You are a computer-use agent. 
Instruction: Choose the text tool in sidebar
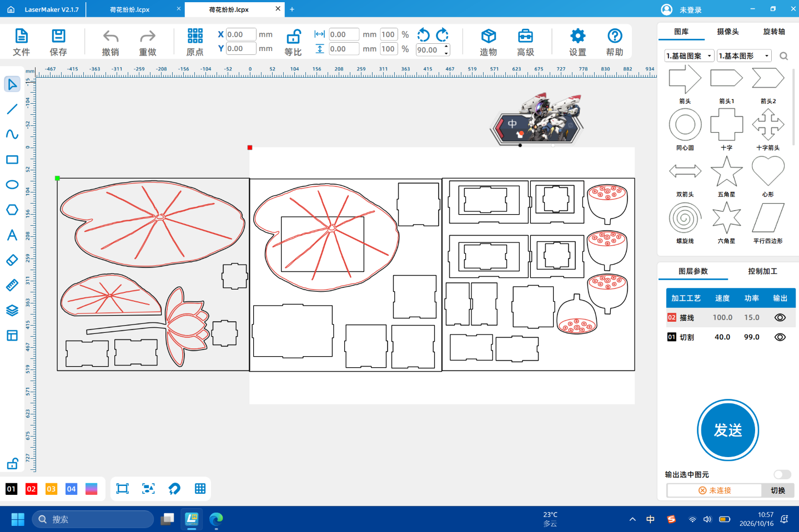pos(12,235)
